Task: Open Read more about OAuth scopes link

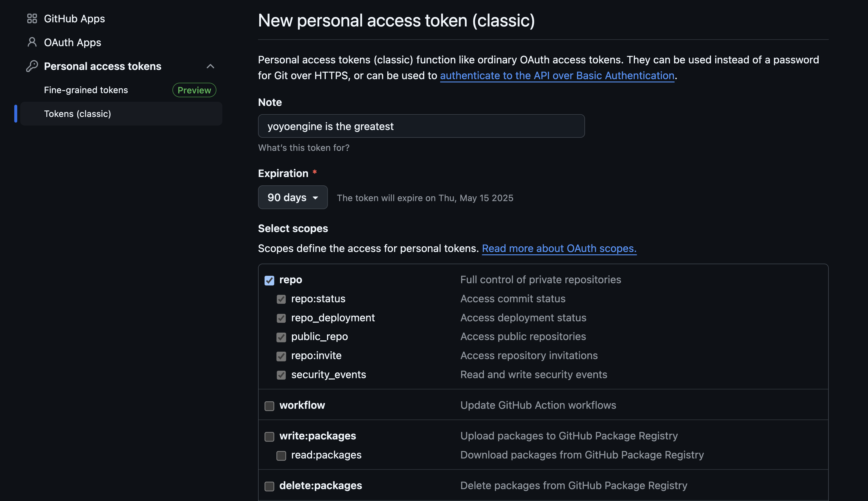Action: tap(559, 248)
